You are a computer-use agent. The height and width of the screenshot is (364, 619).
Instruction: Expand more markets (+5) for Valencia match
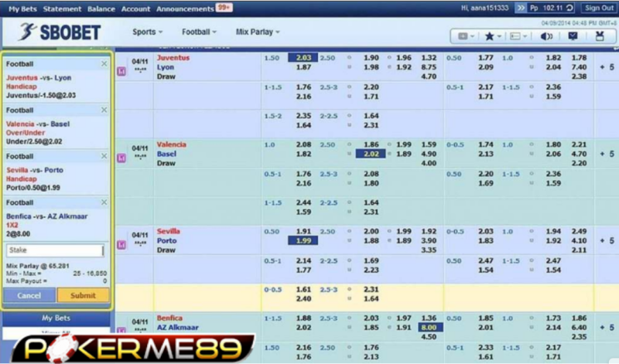pyautogui.click(x=607, y=154)
